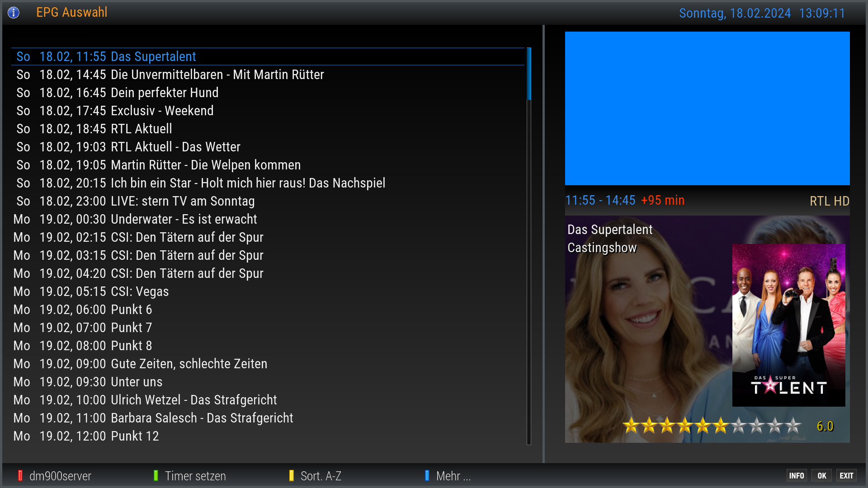
Task: Choose Barbara Salesch - Das Strafgericht
Action: 202,418
